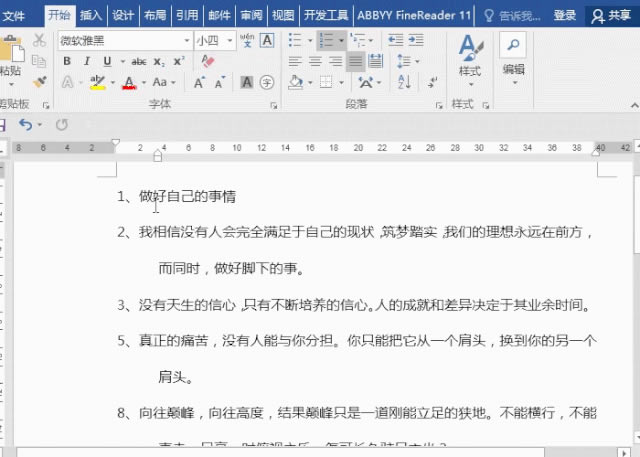Apply red font color
Viewport: 640px width, 457px height.
pos(129,83)
